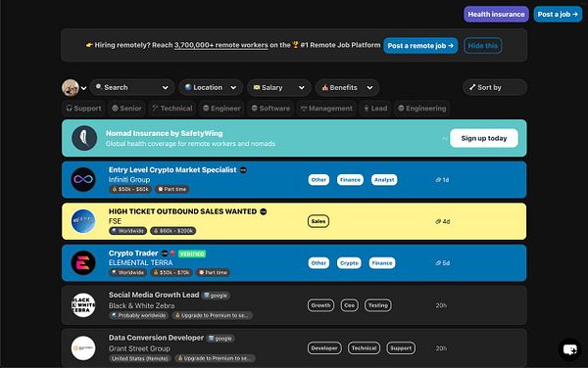Click the Sales tag on FSE row
This screenshot has height=368, width=588.
[318, 221]
